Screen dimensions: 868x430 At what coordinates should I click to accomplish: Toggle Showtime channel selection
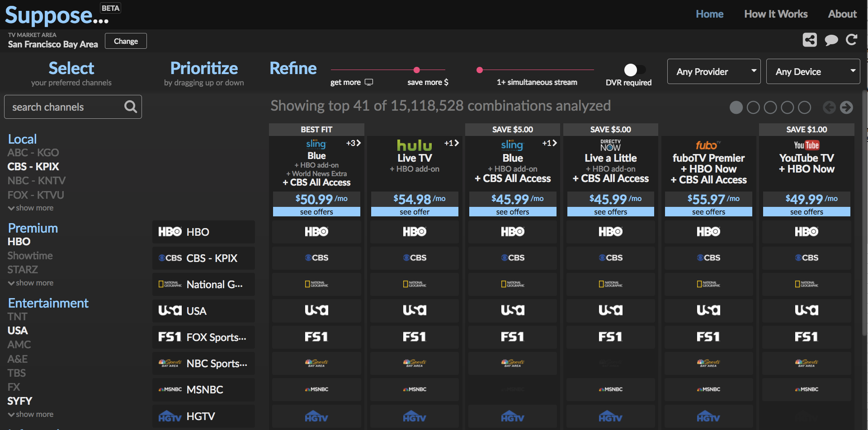click(30, 256)
